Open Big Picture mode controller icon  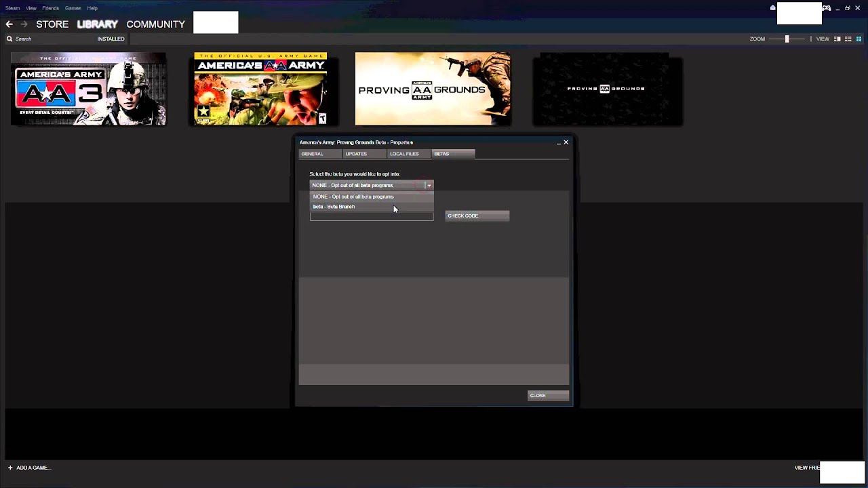coord(827,8)
